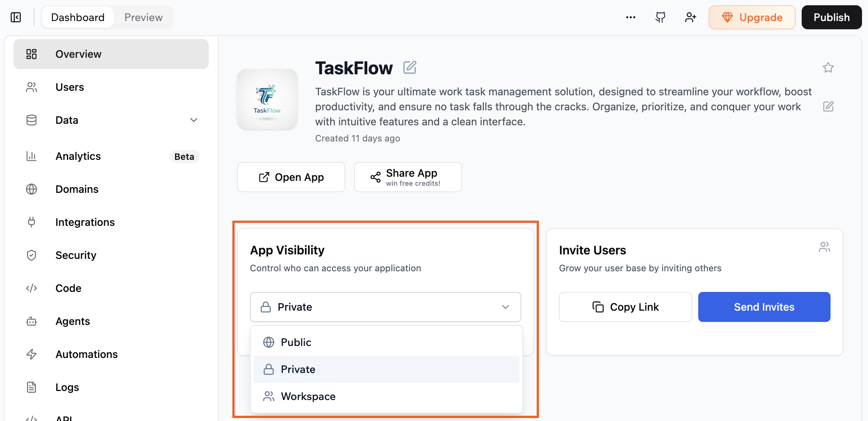
Task: Switch to the Preview tab
Action: pyautogui.click(x=143, y=17)
